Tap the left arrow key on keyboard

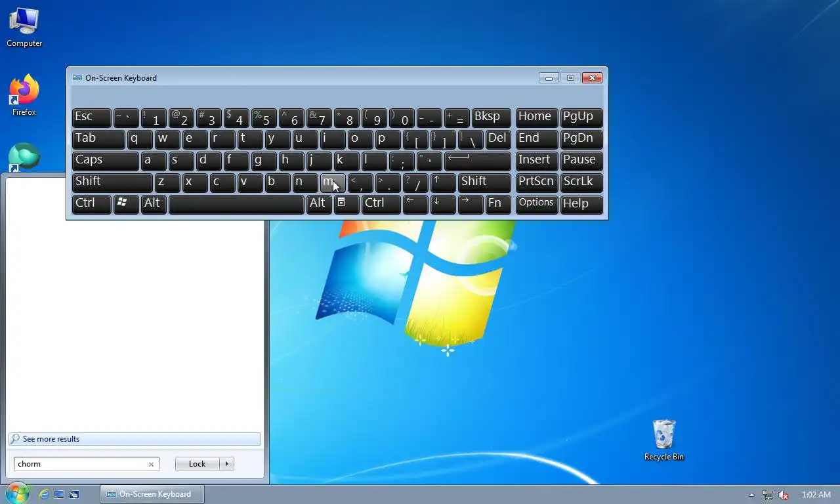tap(415, 204)
